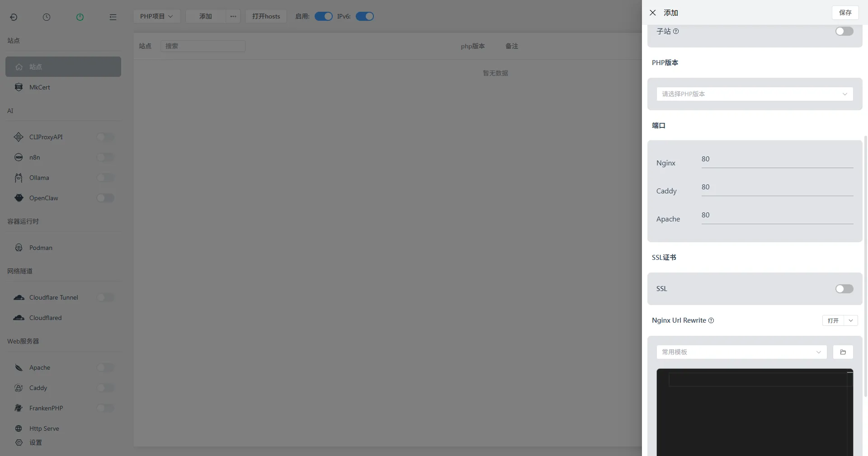The width and height of the screenshot is (868, 456).
Task: Click the 保存 button
Action: (x=845, y=13)
